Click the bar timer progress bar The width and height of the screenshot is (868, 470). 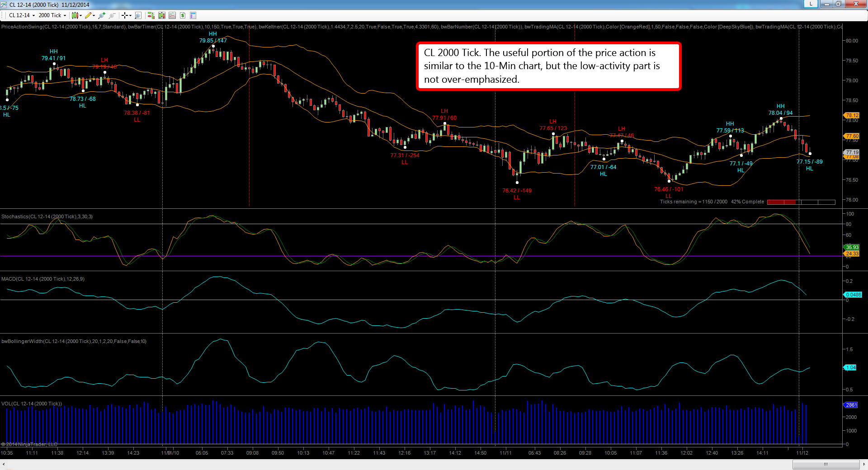pos(801,202)
